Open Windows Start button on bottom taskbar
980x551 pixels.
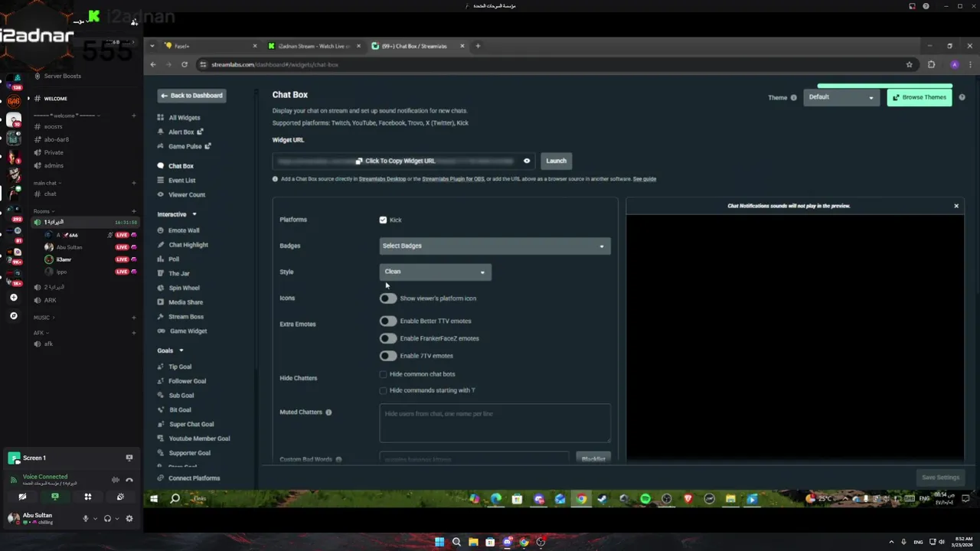(x=439, y=542)
